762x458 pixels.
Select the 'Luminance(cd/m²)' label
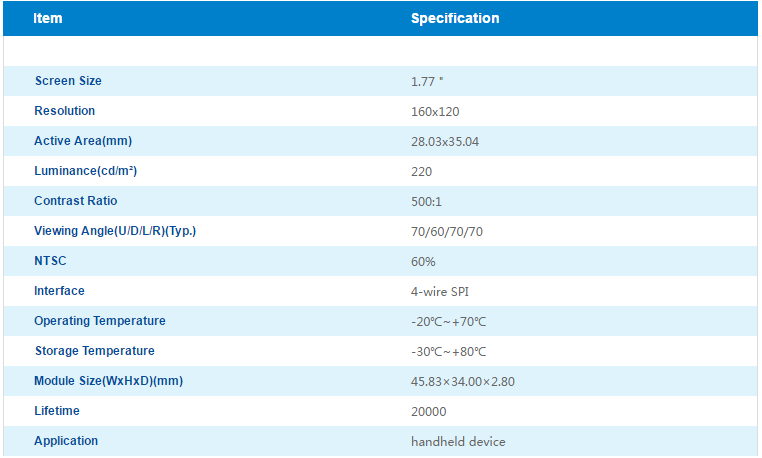click(86, 171)
